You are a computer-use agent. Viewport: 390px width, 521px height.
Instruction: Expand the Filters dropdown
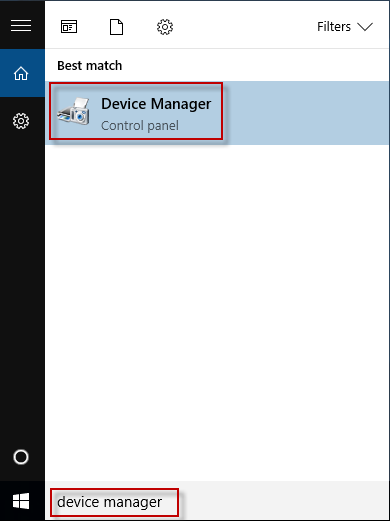pyautogui.click(x=345, y=27)
